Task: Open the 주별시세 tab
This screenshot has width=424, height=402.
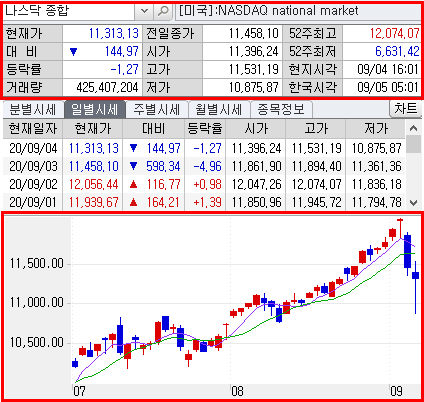Action: 157,109
